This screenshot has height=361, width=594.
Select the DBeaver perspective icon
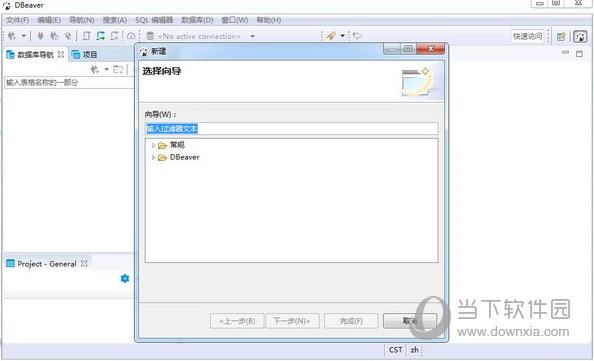[x=580, y=36]
